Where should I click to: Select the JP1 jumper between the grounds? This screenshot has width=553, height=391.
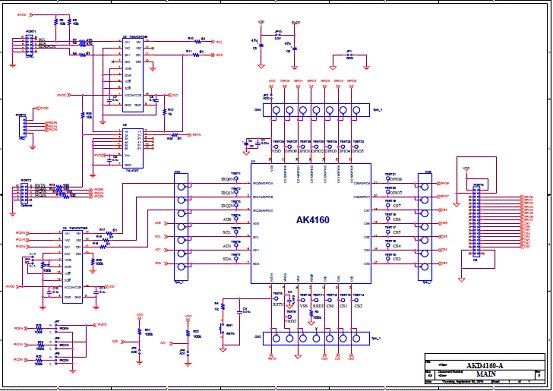coord(349,55)
